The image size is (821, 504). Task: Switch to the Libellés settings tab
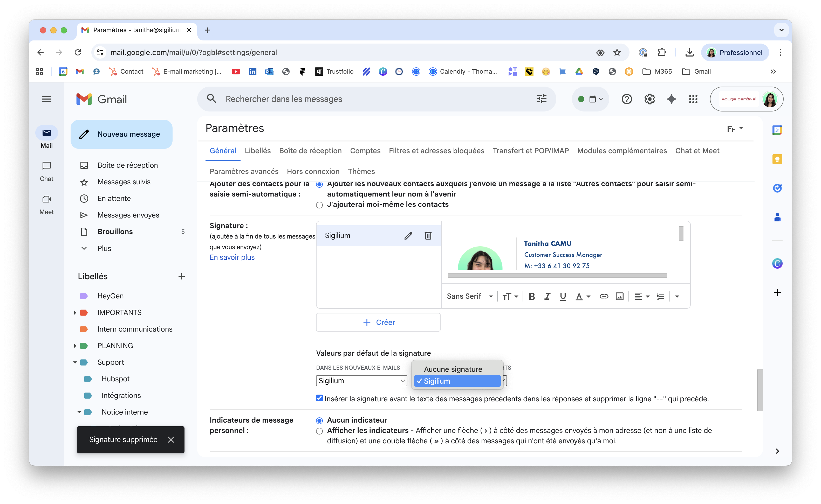(x=258, y=151)
